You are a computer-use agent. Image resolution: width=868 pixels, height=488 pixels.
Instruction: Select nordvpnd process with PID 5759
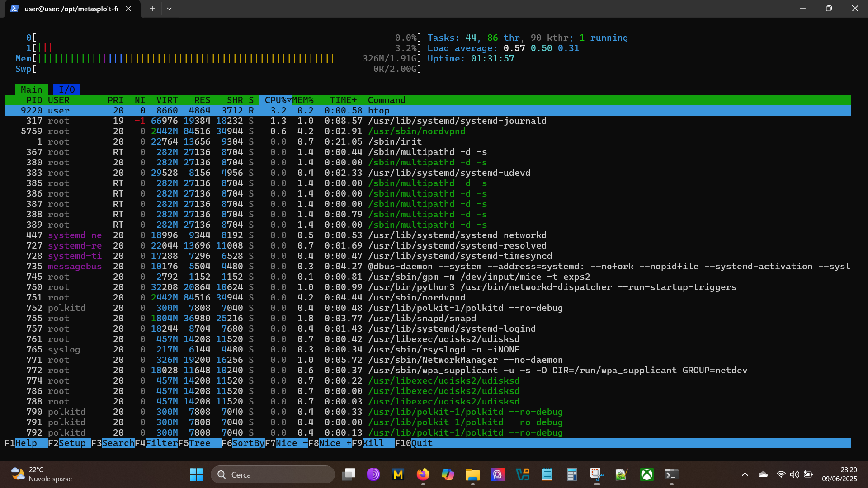[x=428, y=131]
